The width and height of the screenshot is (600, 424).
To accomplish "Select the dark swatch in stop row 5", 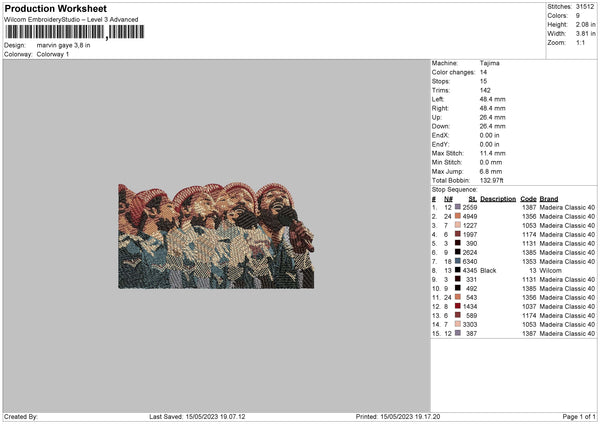I will (x=458, y=243).
